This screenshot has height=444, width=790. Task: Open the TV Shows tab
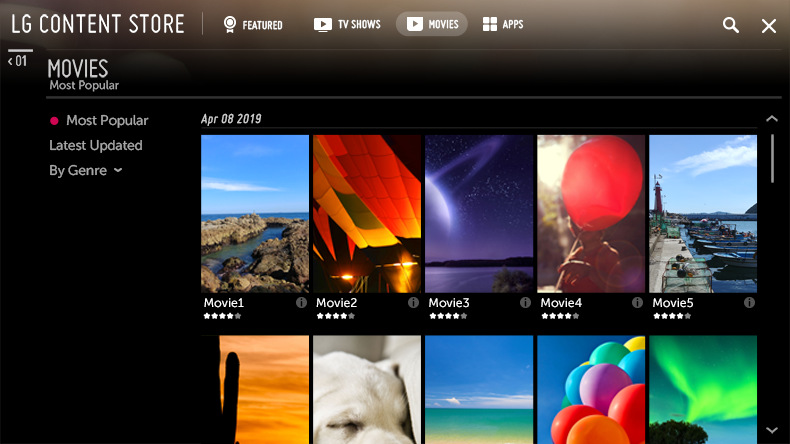pos(347,24)
